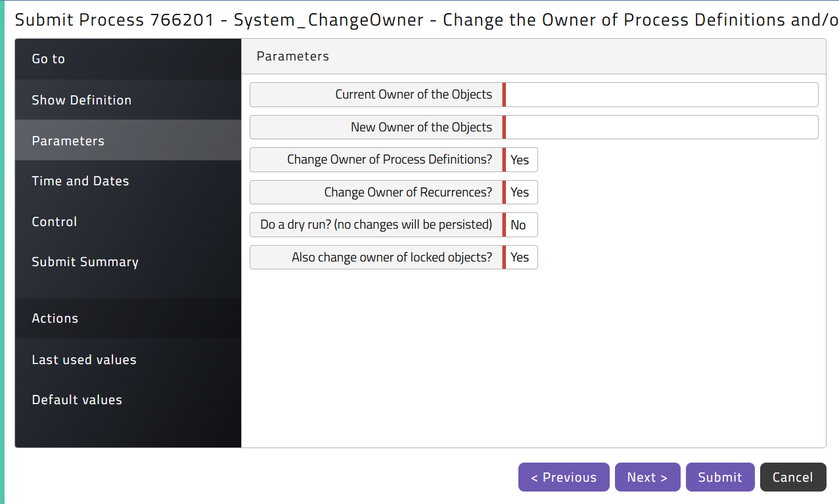The height and width of the screenshot is (504, 839).
Task: Toggle Change Owner of Process Definitions value
Action: 521,160
